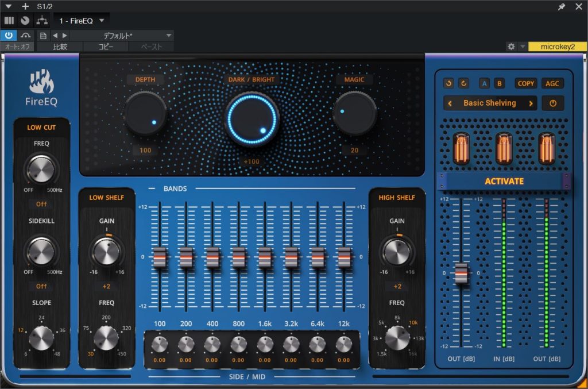The height and width of the screenshot is (389, 588).
Task: Click the コピー copy item in the preset bar
Action: click(106, 47)
